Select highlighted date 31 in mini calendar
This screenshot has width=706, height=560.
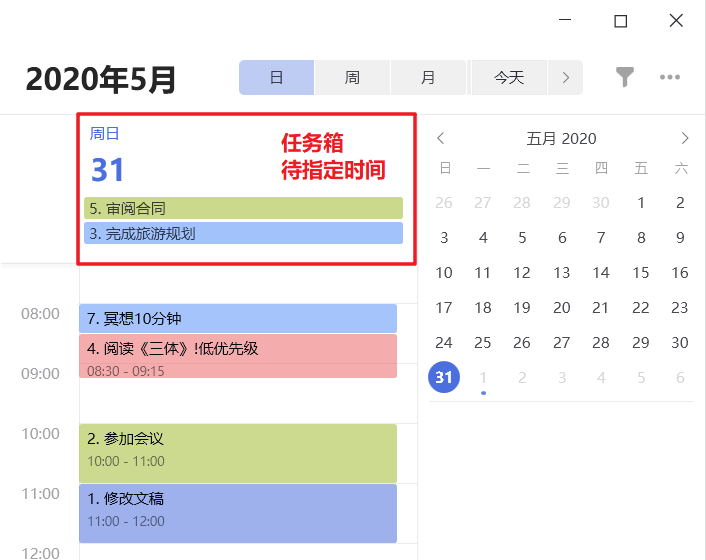tap(444, 377)
